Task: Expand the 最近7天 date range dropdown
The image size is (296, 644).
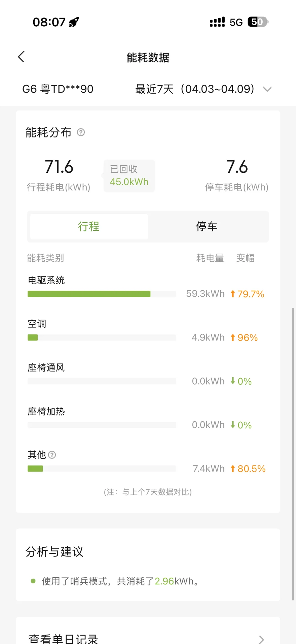Action: tap(195, 89)
